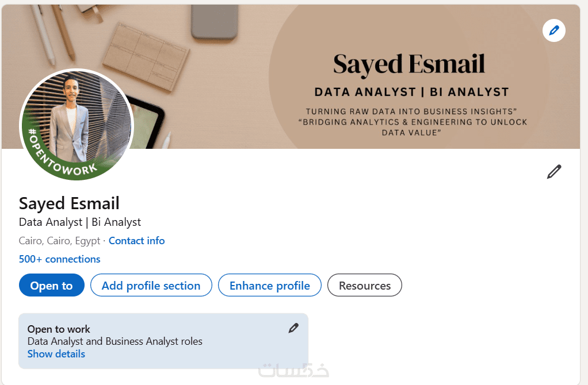
Task: Click the Add profile section button
Action: [151, 286]
